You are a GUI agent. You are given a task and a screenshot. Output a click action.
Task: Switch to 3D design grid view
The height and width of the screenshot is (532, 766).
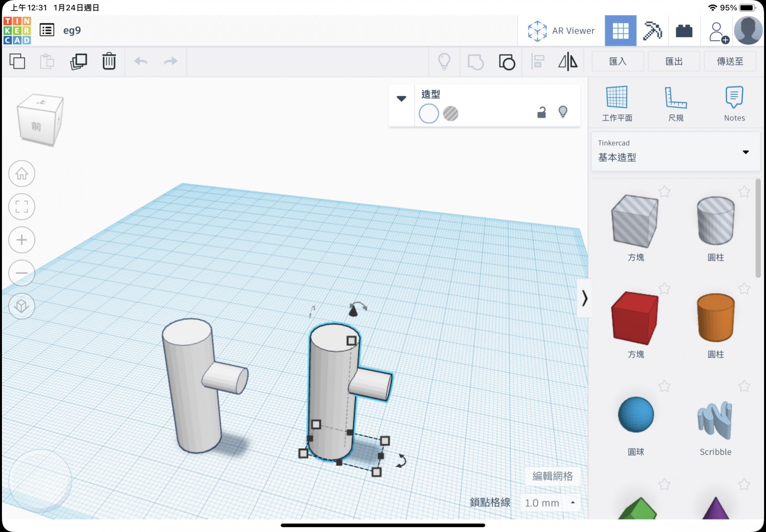tap(620, 31)
